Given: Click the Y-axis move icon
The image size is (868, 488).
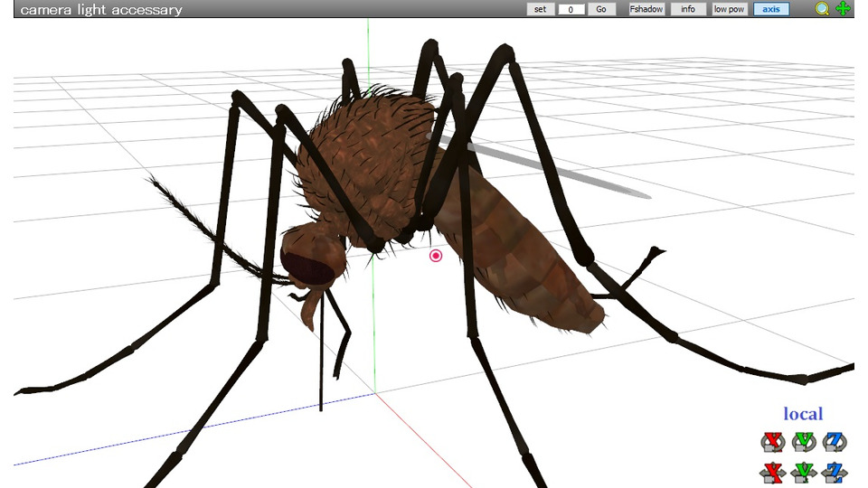Looking at the screenshot, I should click(804, 471).
